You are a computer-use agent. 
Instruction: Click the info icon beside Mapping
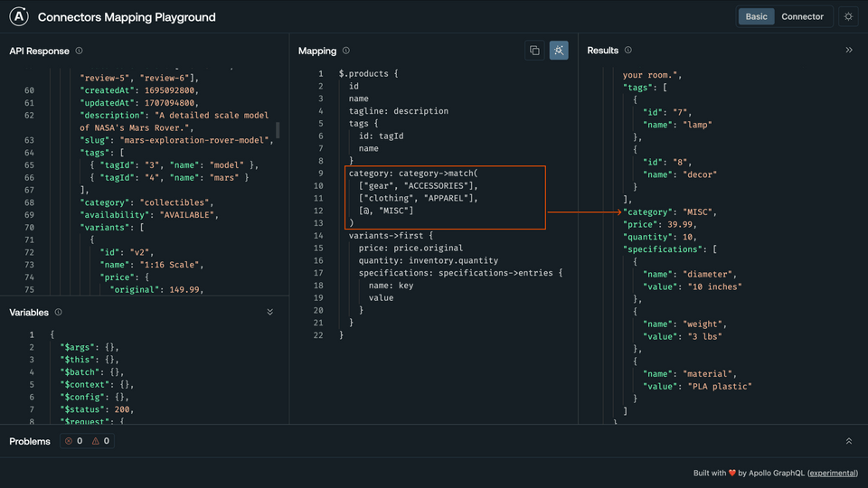[x=346, y=52]
